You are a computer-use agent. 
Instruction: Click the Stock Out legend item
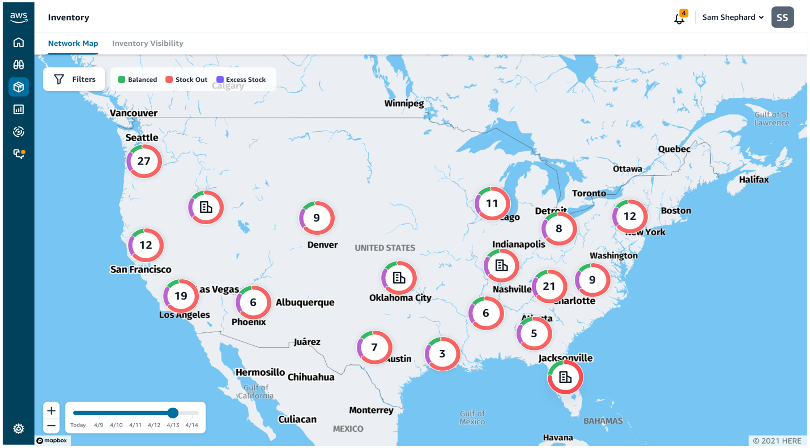pos(186,80)
